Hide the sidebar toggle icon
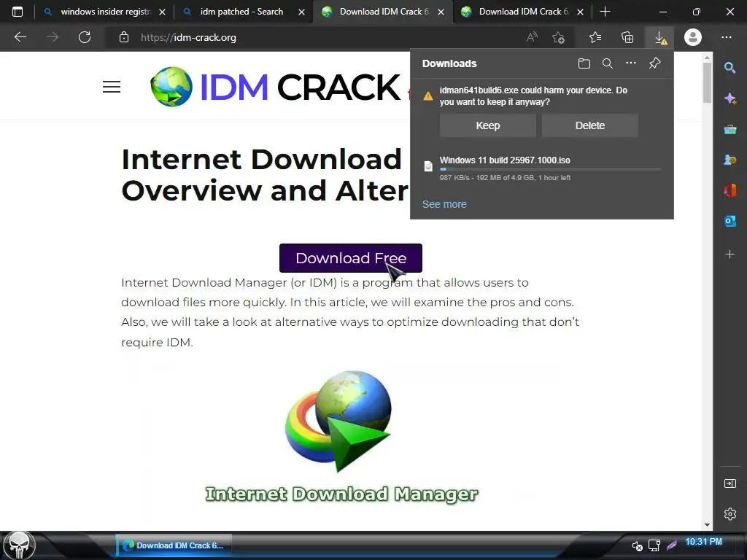 (729, 483)
